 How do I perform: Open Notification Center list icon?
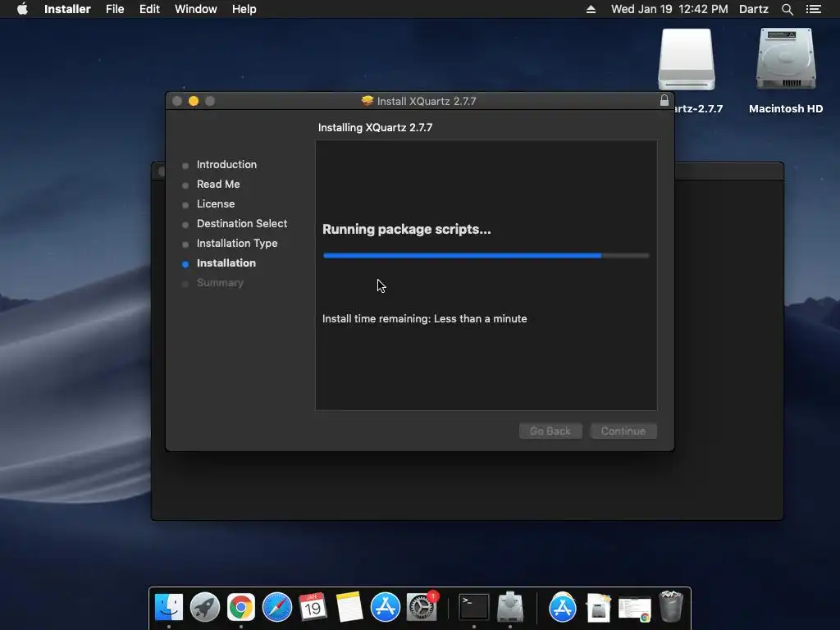pos(813,9)
